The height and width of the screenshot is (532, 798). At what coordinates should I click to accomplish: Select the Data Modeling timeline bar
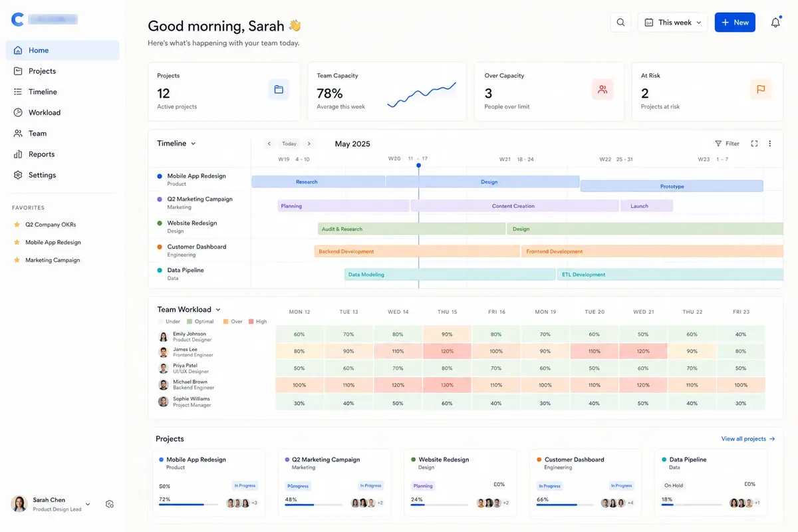point(450,274)
